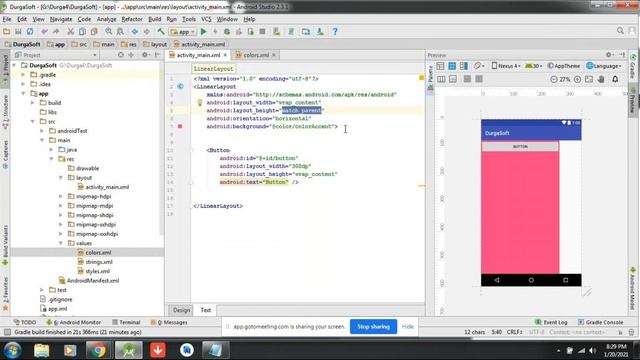The height and width of the screenshot is (360, 640).
Task: Click the Save All toolbar icon
Action: coord(18,31)
